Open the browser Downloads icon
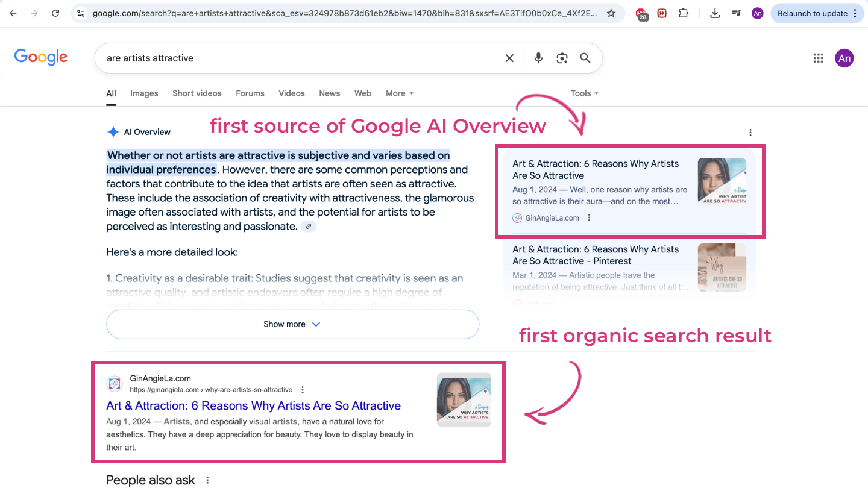This screenshot has height=488, width=868. 715,13
